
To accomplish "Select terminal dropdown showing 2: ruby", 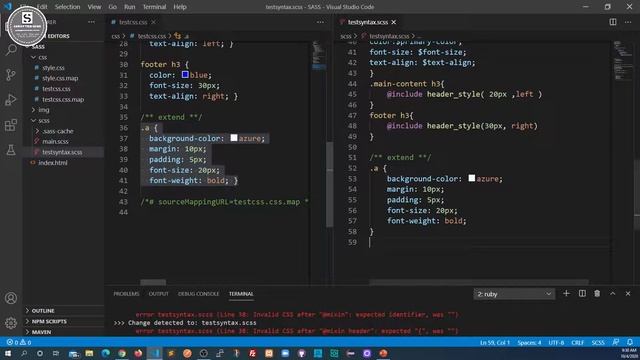I will [x=514, y=294].
